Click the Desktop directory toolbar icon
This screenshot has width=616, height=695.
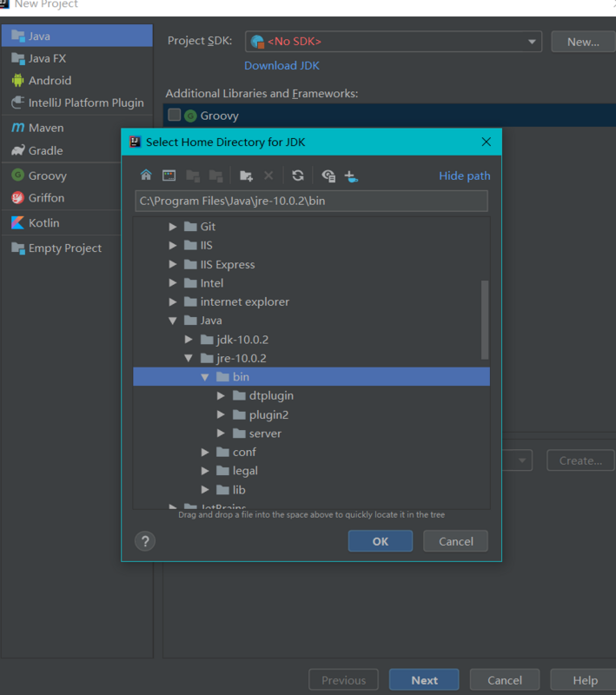point(169,175)
